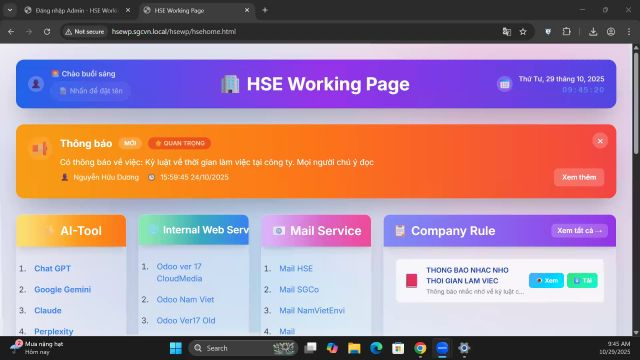This screenshot has width=640, height=360.
Task: Click the shield extension icon
Action: [x=548, y=31]
